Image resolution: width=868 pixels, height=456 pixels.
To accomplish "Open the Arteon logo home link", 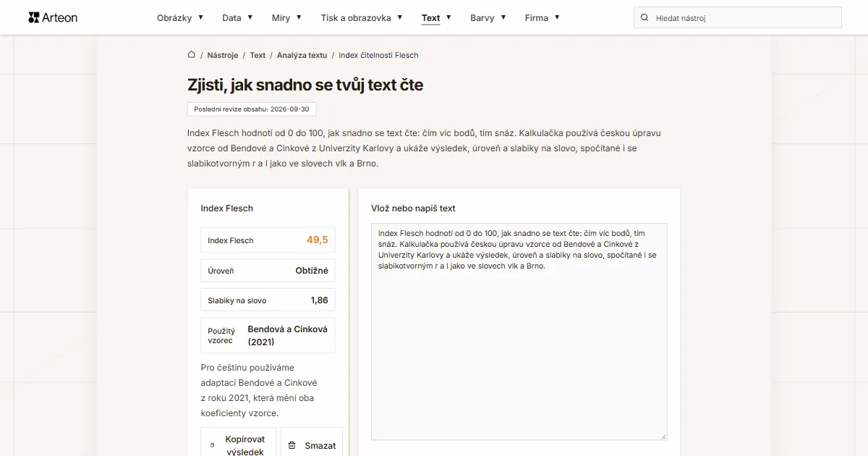I will (x=53, y=17).
